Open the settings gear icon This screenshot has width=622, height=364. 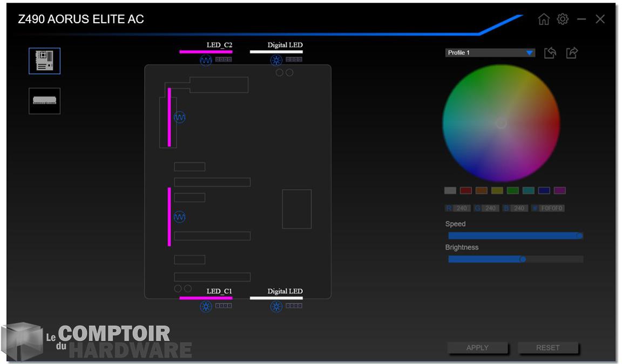[563, 19]
